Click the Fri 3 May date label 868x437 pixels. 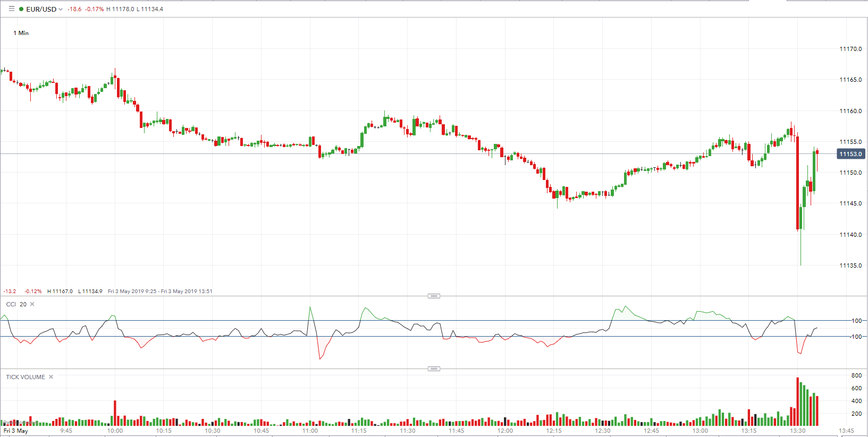coord(16,431)
